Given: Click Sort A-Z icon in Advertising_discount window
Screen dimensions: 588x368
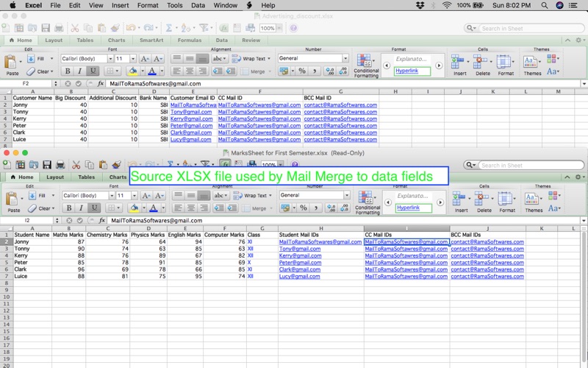Looking at the screenshot, I should point(185,28).
